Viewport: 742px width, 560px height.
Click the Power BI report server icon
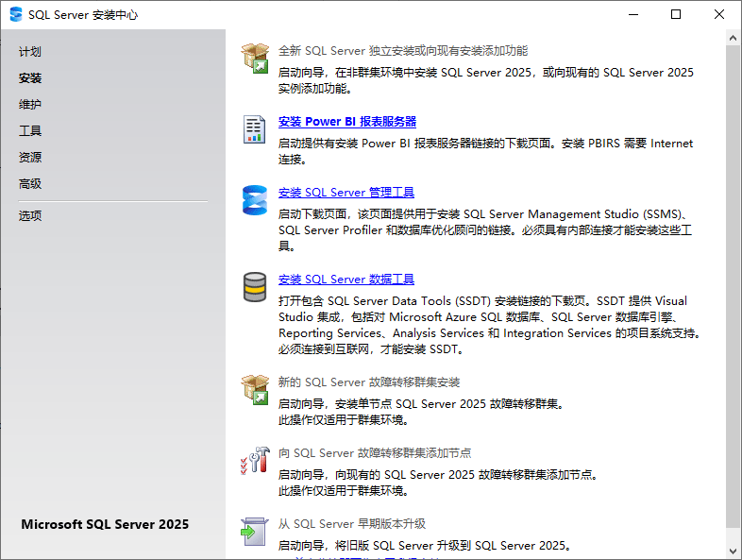coord(255,128)
